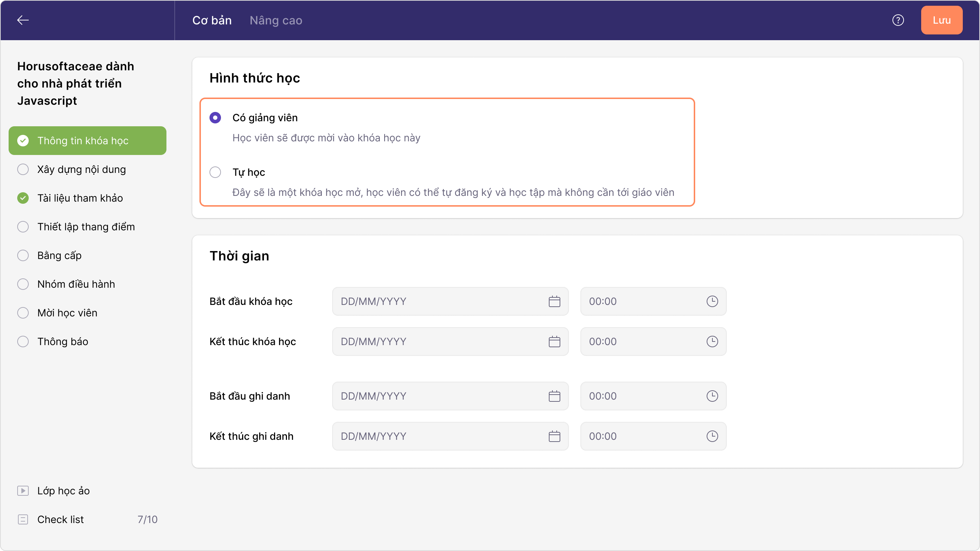Click clock icon for Bắt đầu khóa học
Image resolution: width=980 pixels, height=551 pixels.
coord(712,301)
